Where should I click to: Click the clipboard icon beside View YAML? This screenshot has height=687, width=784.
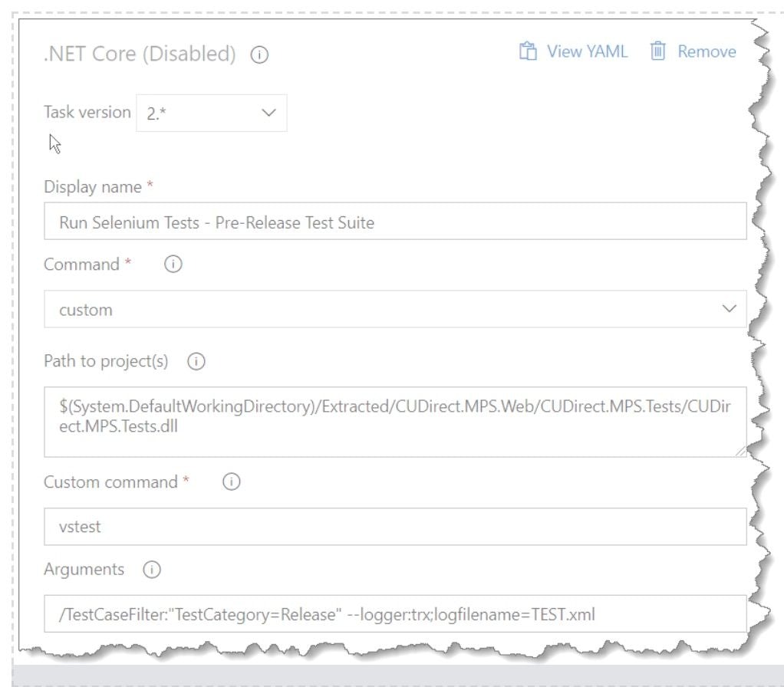pos(527,51)
